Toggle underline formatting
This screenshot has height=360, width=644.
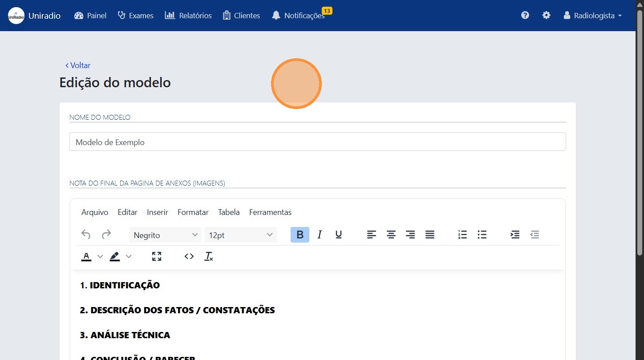point(338,235)
